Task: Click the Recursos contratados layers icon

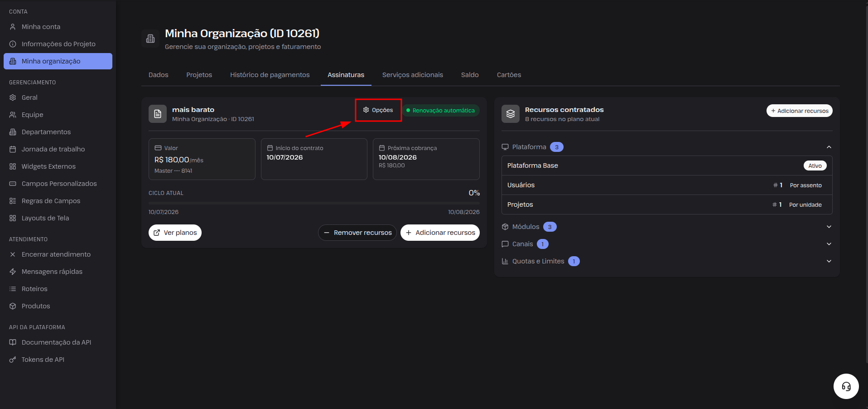Action: pyautogui.click(x=511, y=114)
